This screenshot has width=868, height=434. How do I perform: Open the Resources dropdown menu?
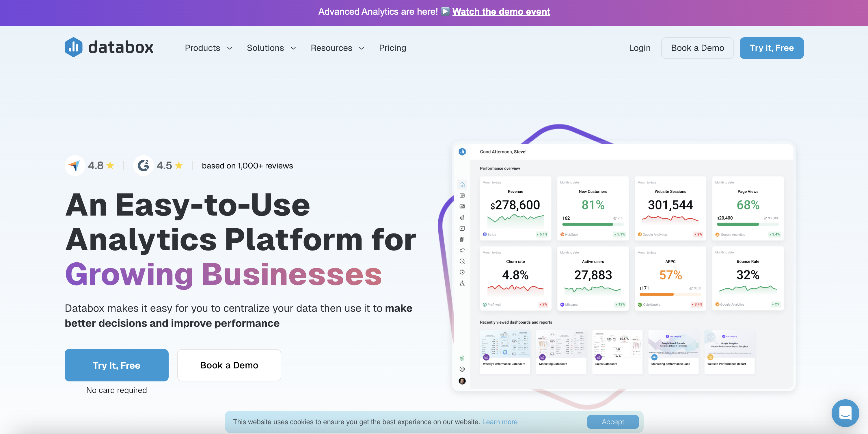click(x=337, y=48)
